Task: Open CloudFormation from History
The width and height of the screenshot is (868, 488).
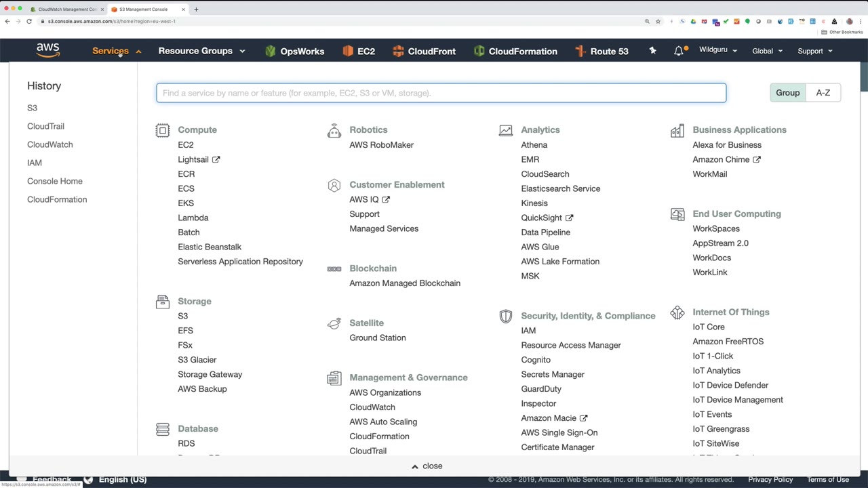Action: pyautogui.click(x=57, y=199)
